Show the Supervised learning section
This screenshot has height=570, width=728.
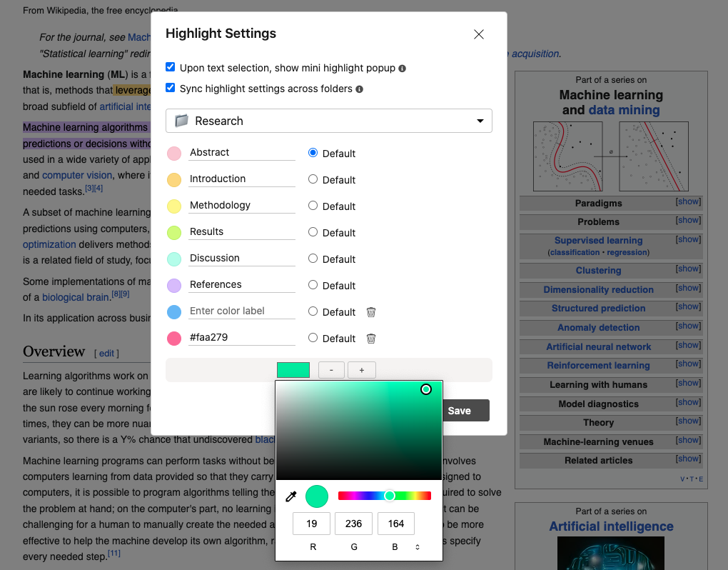[x=688, y=239]
